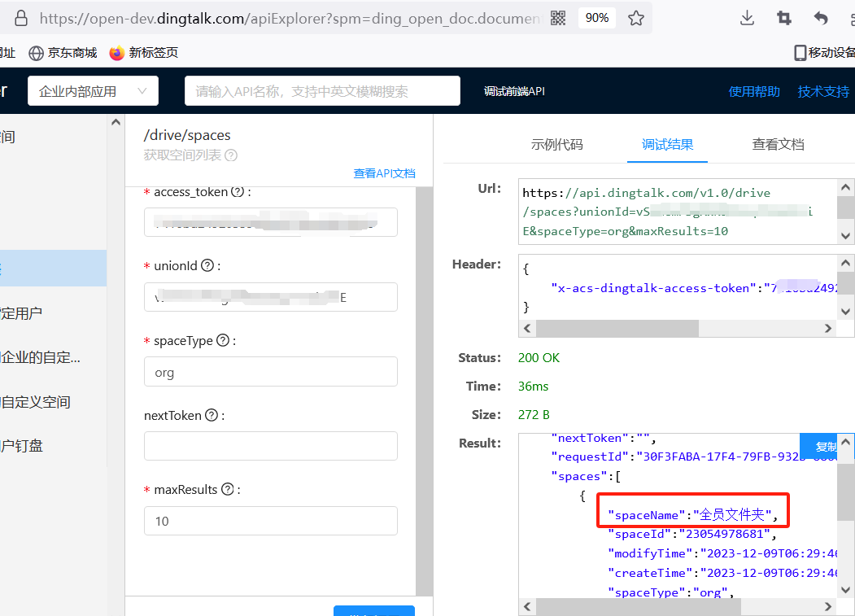This screenshot has height=616, width=855.
Task: Open the 新标签页 Firefox bookmark
Action: click(144, 53)
